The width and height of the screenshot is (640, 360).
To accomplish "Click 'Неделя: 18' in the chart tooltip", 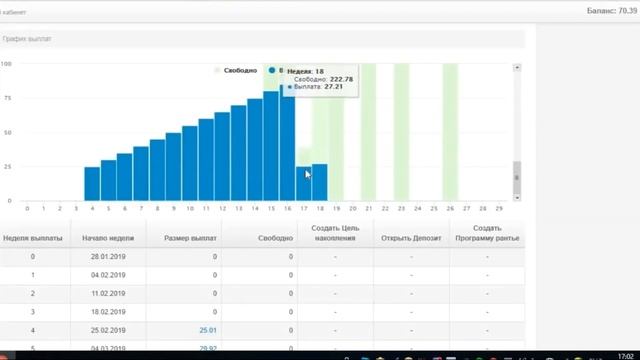I will (305, 71).
